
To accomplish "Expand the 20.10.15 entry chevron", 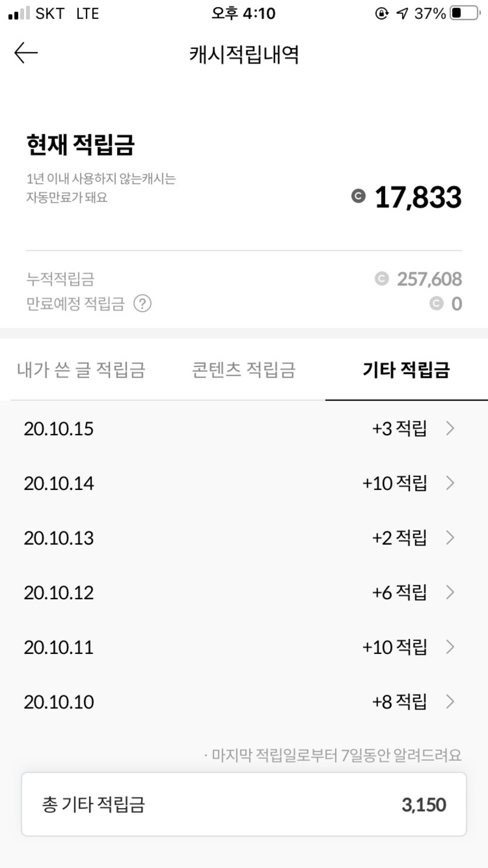I will pyautogui.click(x=450, y=428).
